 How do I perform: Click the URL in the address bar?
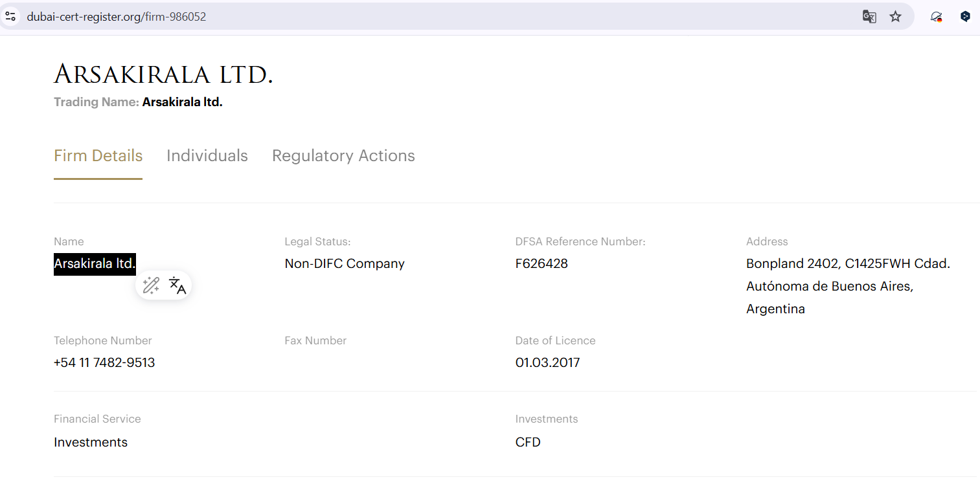[x=117, y=17]
